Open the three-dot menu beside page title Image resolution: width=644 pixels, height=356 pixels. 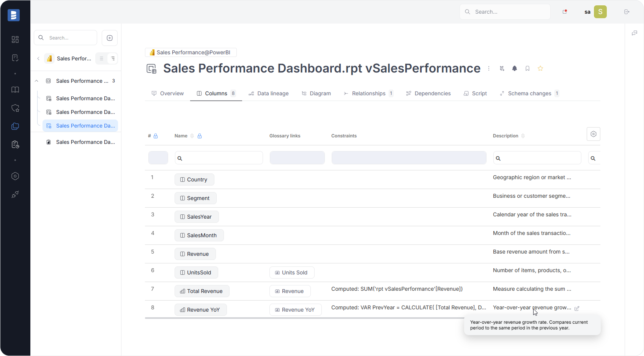point(489,68)
